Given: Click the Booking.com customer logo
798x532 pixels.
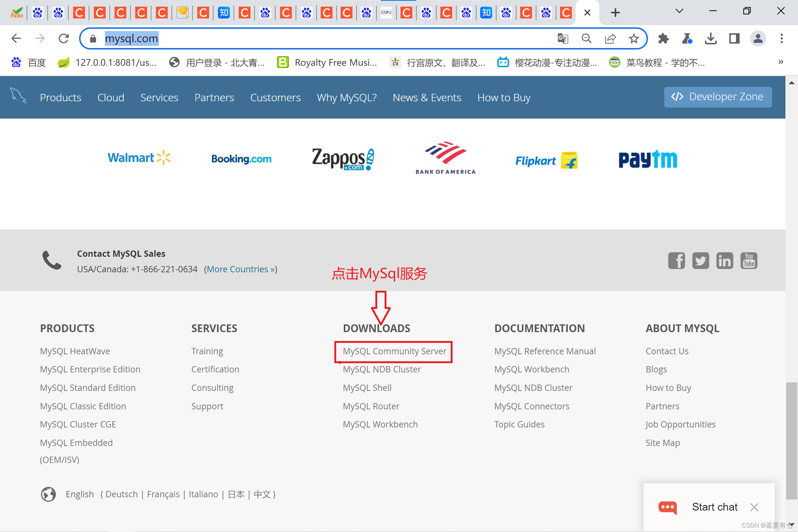Looking at the screenshot, I should (241, 159).
